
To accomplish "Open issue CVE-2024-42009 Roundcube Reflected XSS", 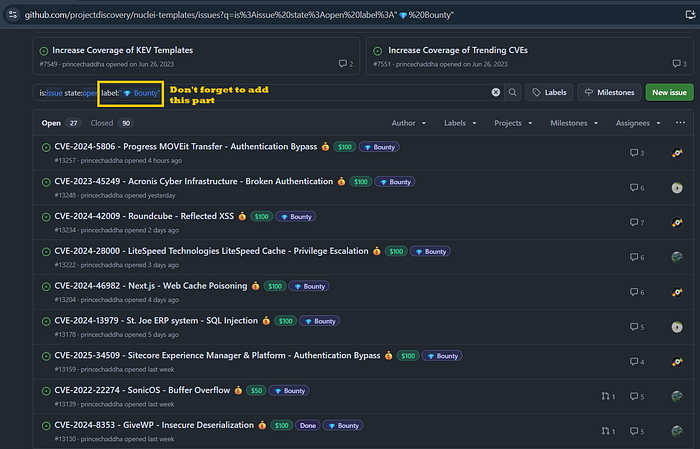I will pyautogui.click(x=144, y=216).
